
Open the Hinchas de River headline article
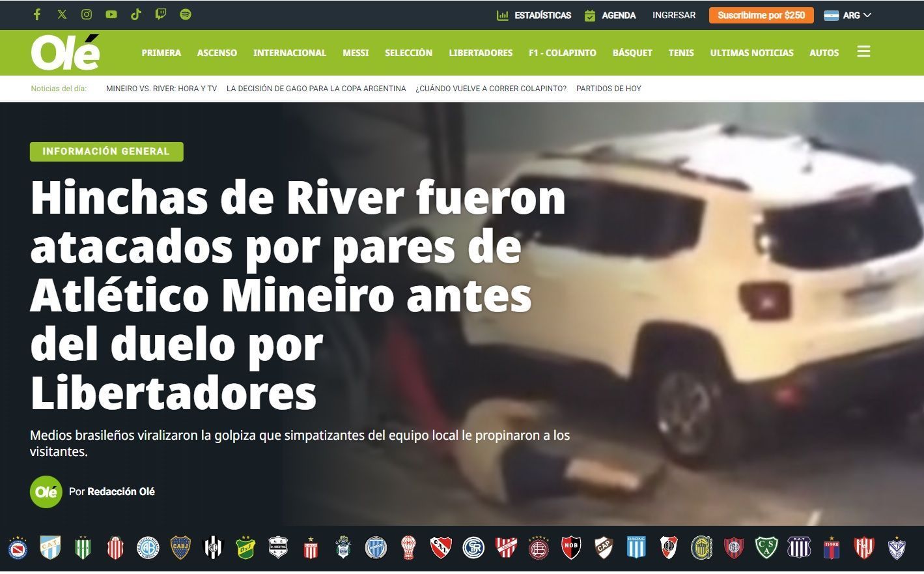[298, 294]
